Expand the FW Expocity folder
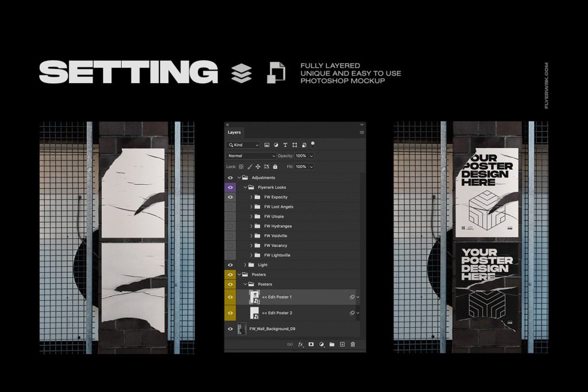This screenshot has height=392, width=588. (252, 197)
